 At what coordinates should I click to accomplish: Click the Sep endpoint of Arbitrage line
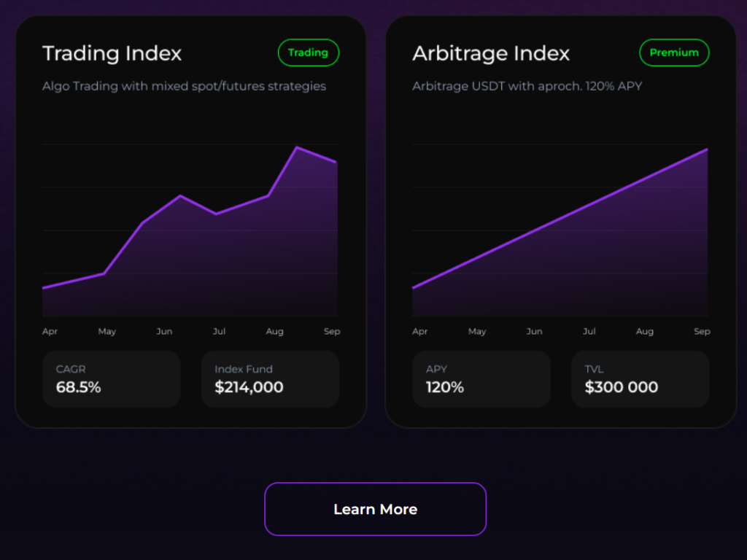707,149
